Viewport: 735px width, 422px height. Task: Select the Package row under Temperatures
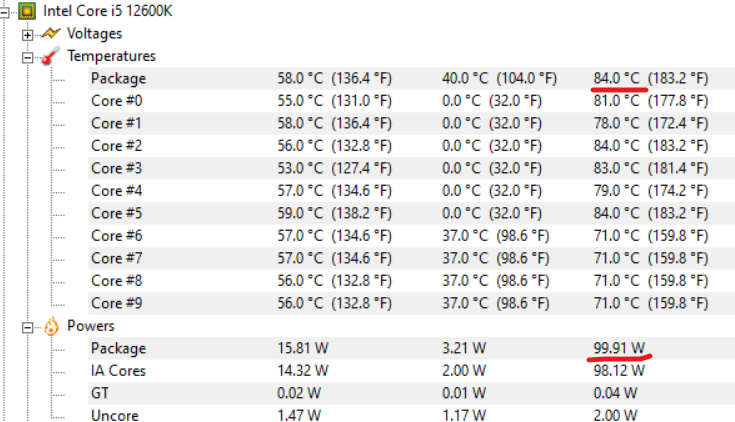click(118, 78)
